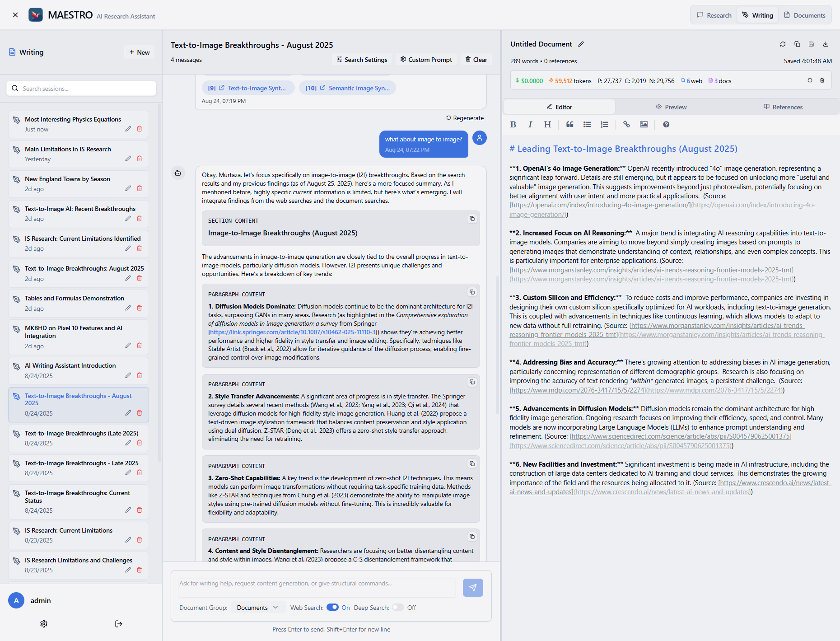
Task: Copy the Image-to-Image Breakthroughs section content
Action: (x=472, y=219)
